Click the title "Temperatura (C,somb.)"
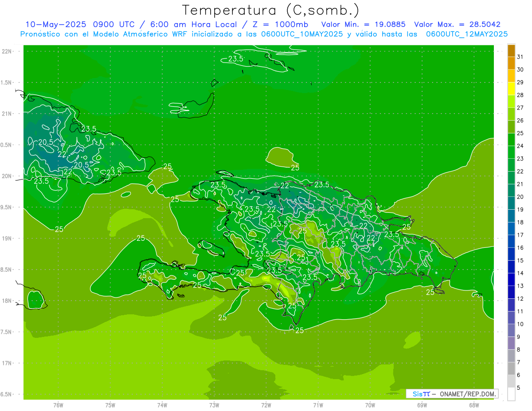This screenshot has height=411, width=532. [271, 10]
